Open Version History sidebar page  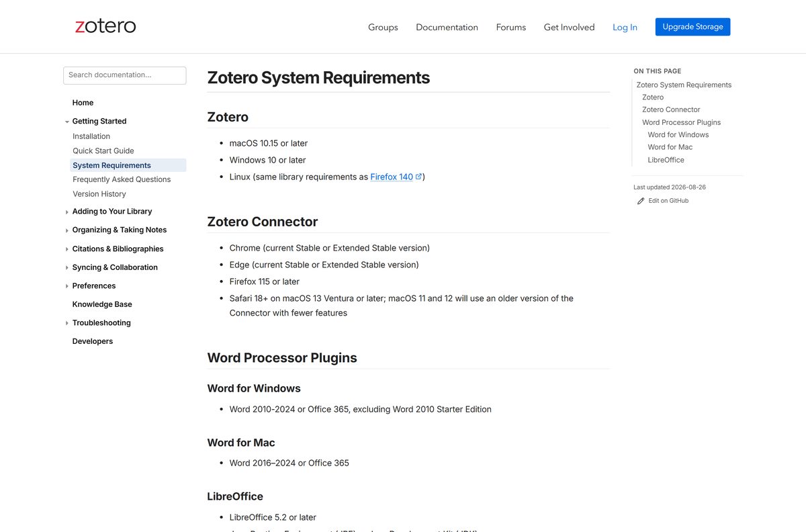tap(99, 194)
